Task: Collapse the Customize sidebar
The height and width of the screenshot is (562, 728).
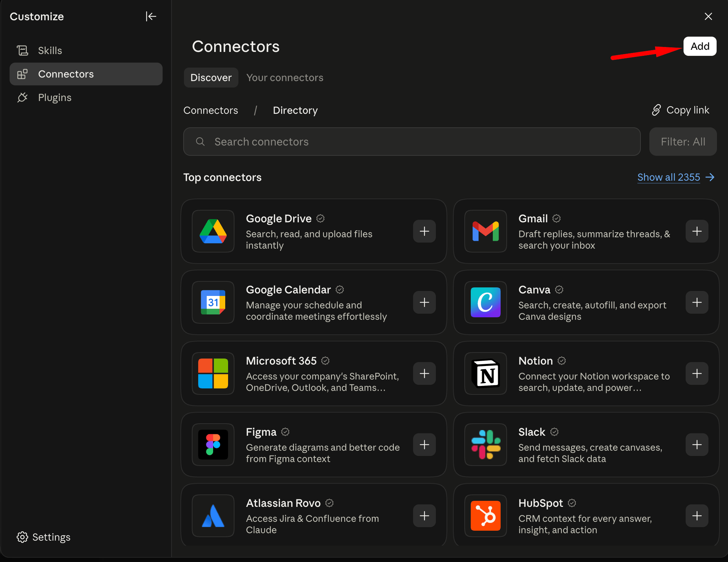Action: [x=151, y=16]
